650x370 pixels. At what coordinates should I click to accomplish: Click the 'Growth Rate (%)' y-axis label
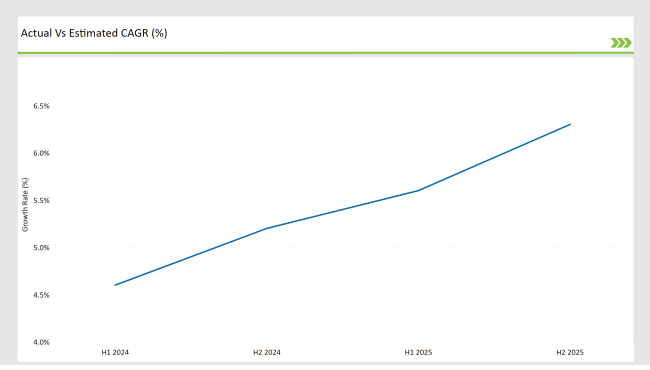[x=25, y=205]
